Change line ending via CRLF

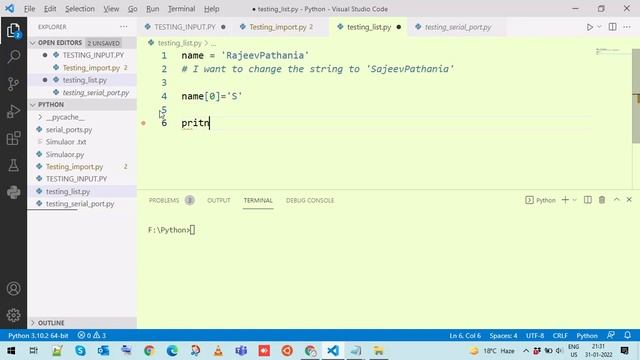tap(560, 336)
